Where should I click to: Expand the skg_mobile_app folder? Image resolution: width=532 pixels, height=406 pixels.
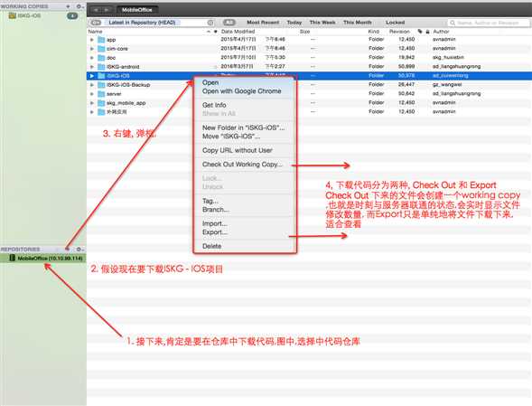(x=91, y=102)
